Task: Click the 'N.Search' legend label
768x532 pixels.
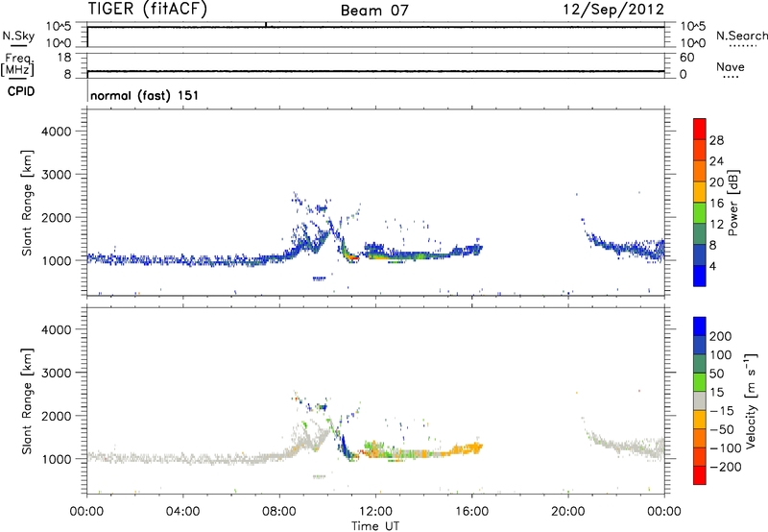Action: pyautogui.click(x=741, y=36)
